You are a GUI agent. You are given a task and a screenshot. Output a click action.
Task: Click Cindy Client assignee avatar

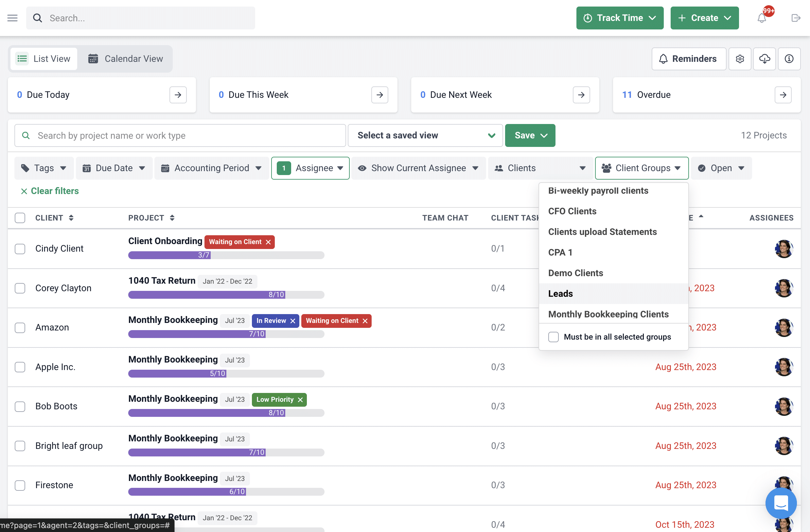784,249
